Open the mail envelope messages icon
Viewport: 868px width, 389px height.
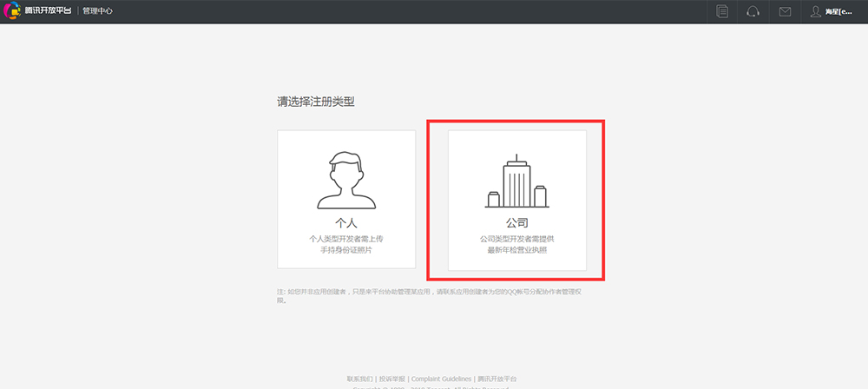pyautogui.click(x=785, y=11)
